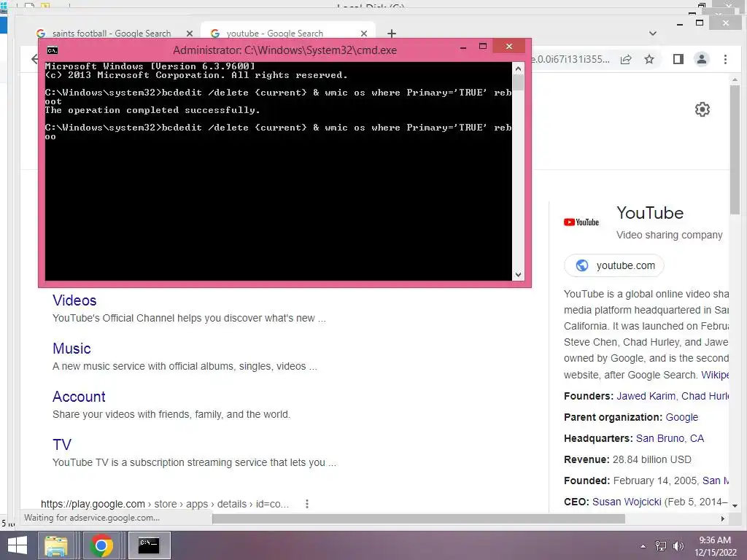Click the horizontal scrollbar right arrow
The width and height of the screenshot is (747, 560).
click(723, 518)
